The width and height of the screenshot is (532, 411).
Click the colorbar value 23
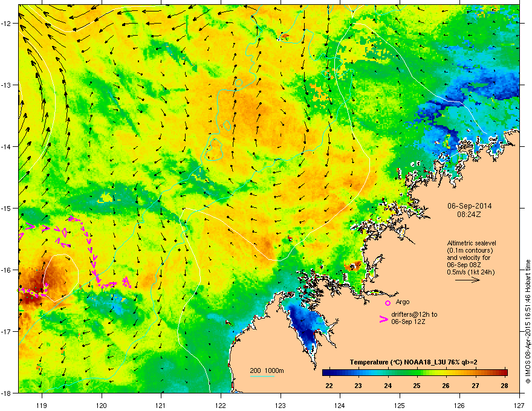point(358,386)
